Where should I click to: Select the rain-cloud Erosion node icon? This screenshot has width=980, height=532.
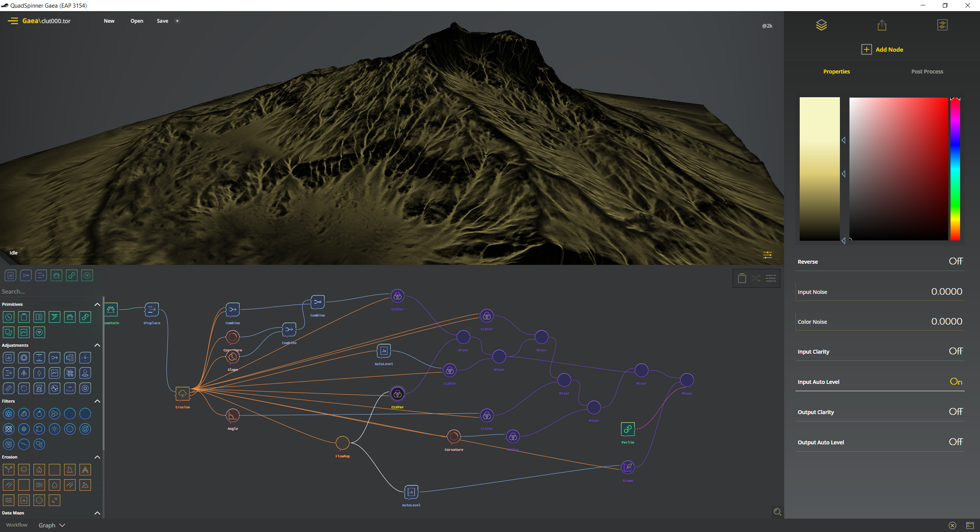click(182, 393)
